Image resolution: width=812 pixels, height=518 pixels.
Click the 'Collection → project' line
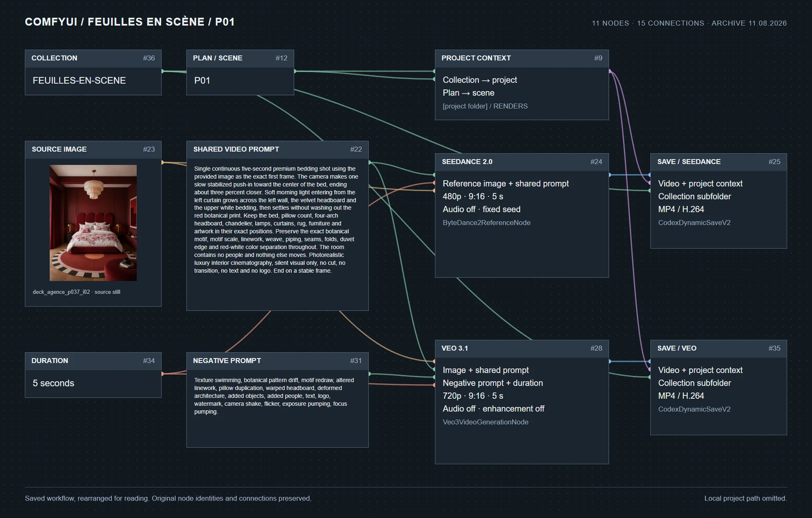(480, 80)
